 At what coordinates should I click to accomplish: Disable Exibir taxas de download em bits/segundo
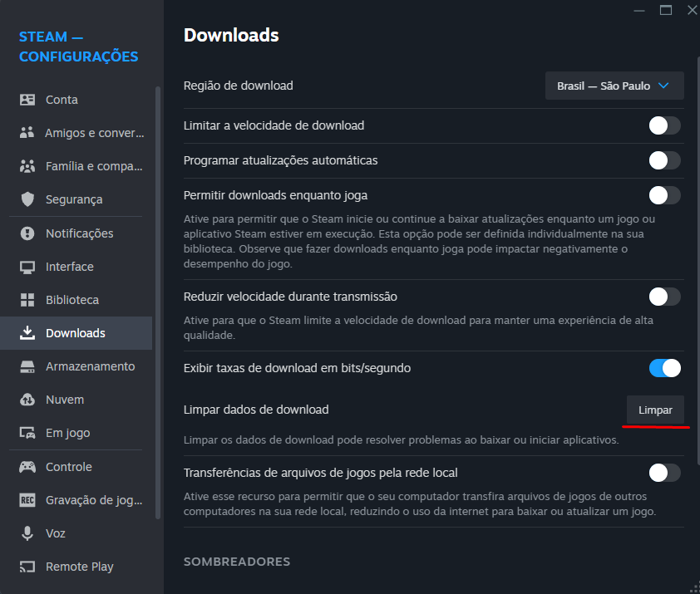pyautogui.click(x=665, y=368)
